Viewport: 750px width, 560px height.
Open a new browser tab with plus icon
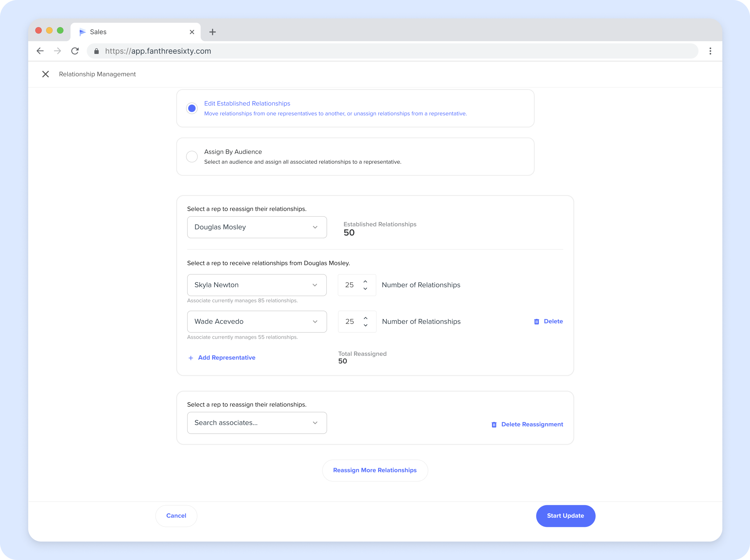(x=213, y=32)
